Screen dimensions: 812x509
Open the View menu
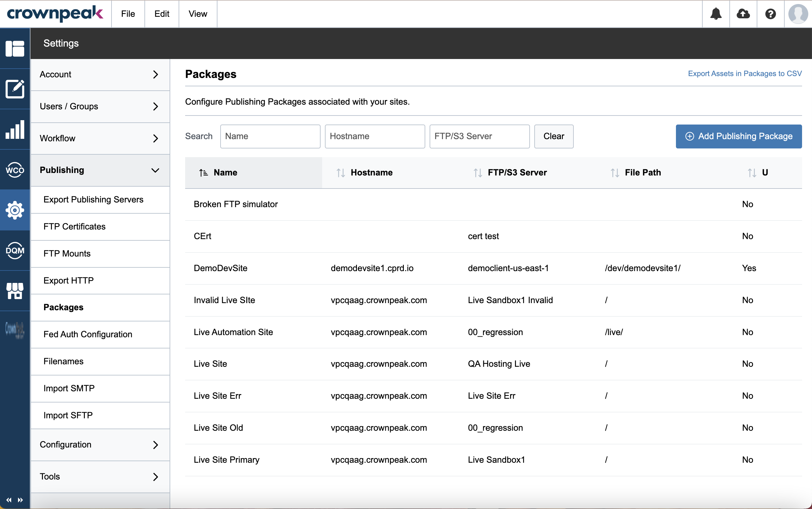(198, 14)
